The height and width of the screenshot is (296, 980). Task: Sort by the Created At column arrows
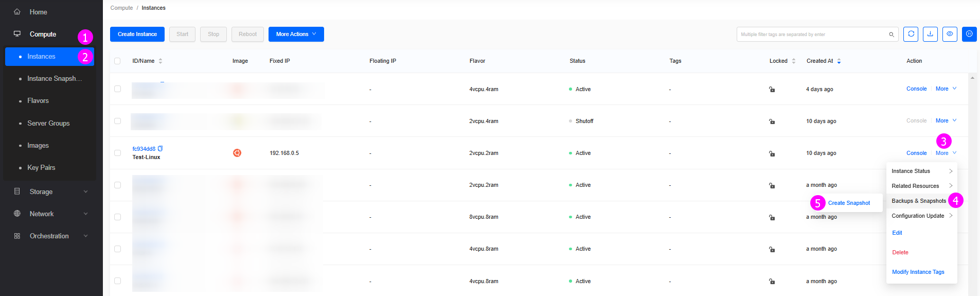pos(839,61)
